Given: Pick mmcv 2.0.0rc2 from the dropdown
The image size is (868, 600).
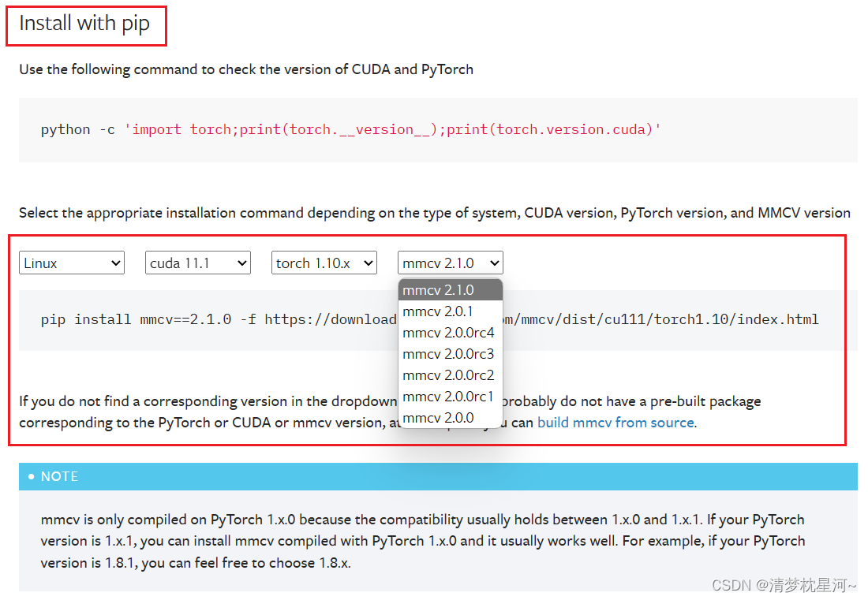Looking at the screenshot, I should point(450,375).
